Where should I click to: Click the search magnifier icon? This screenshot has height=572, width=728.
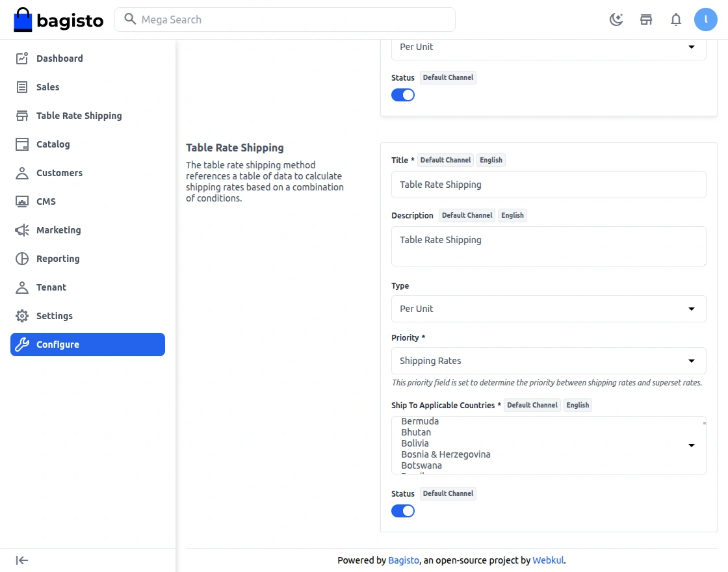click(x=130, y=19)
